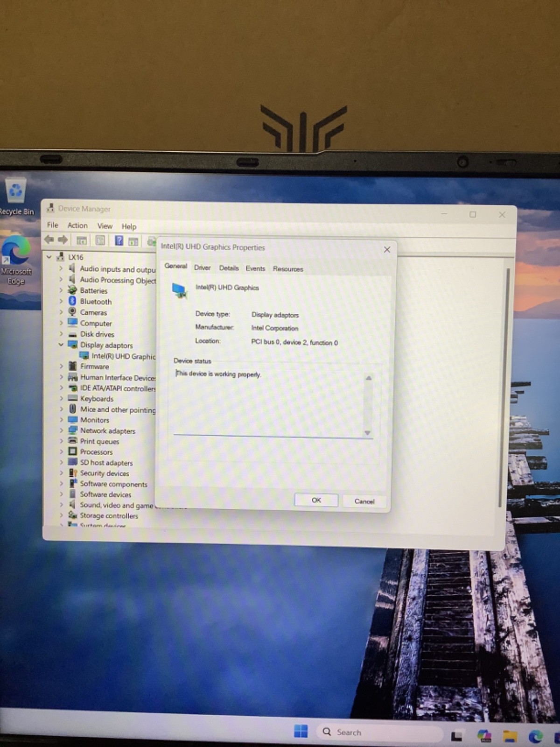Click the Firmware chip icon
The height and width of the screenshot is (747, 560).
(x=72, y=366)
